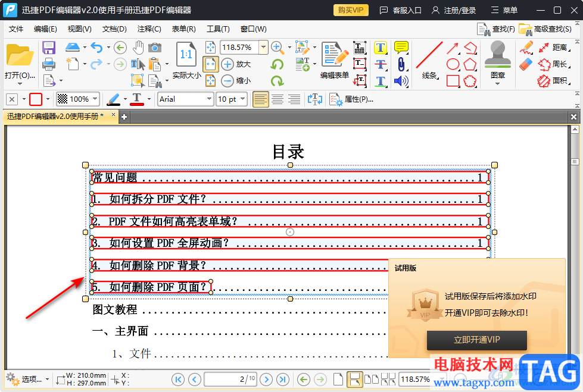Click the Actual Size 1:1 icon

click(186, 56)
